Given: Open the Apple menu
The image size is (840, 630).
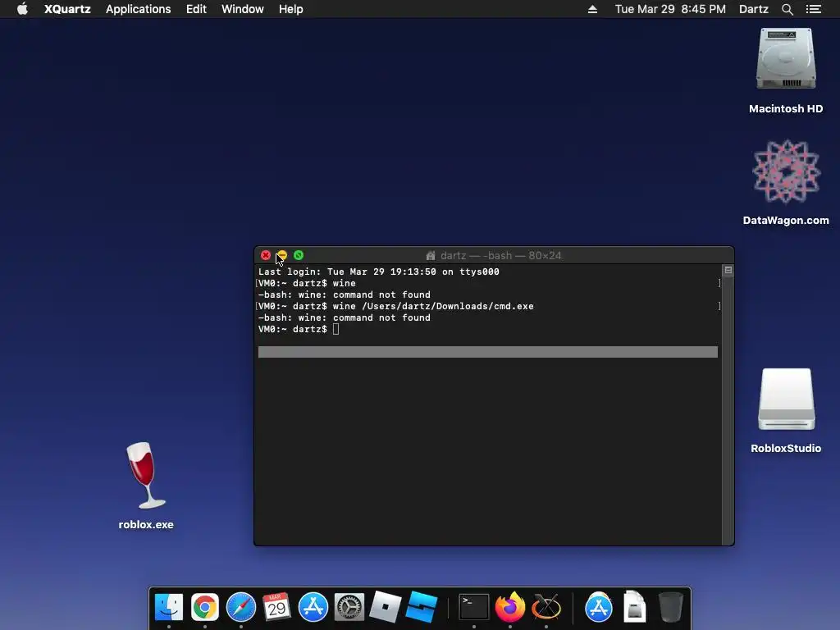Looking at the screenshot, I should pos(22,8).
